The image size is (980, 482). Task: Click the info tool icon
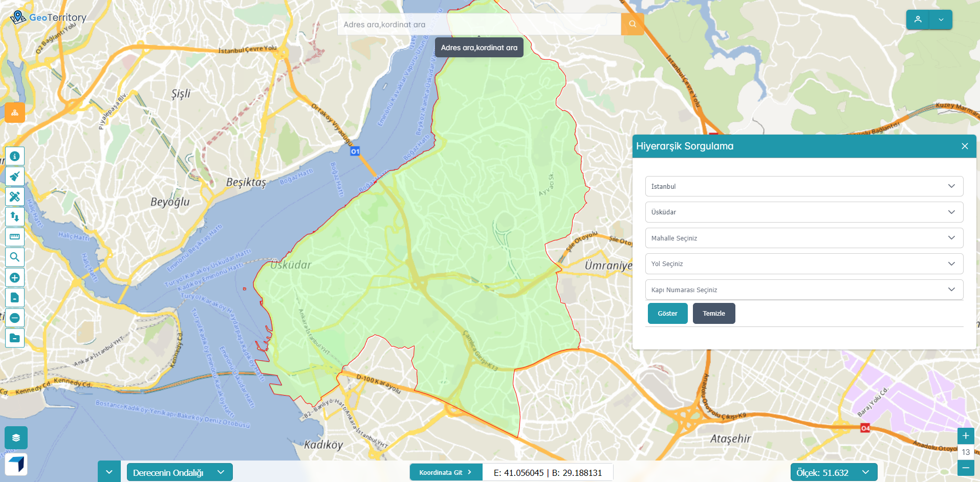tap(15, 156)
